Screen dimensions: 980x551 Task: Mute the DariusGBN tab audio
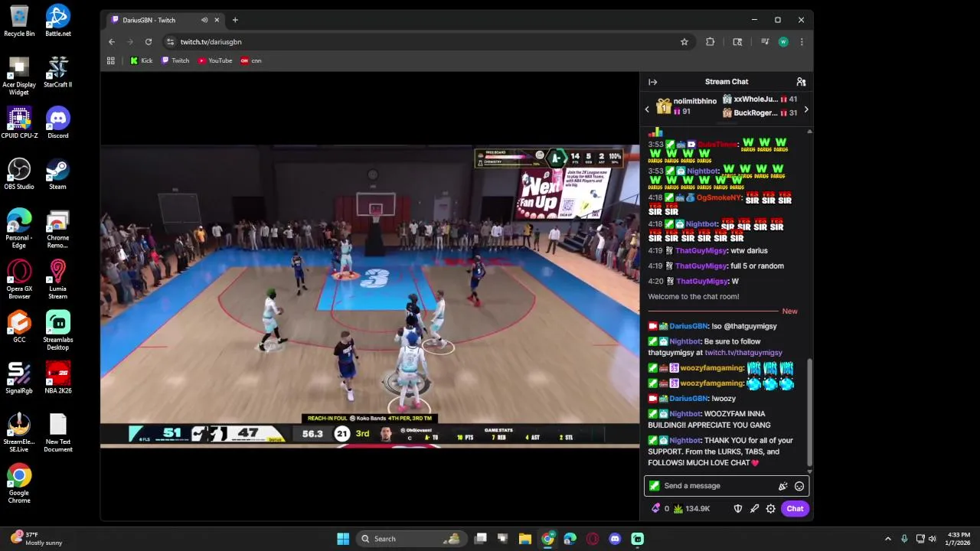pos(204,20)
